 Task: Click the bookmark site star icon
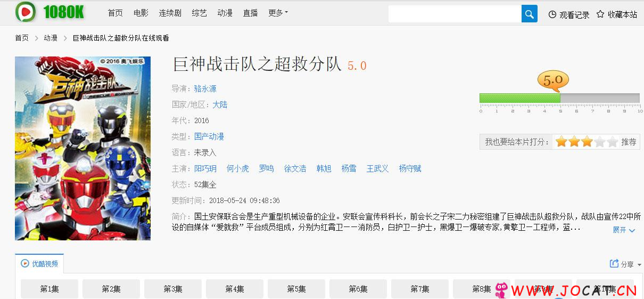[600, 14]
